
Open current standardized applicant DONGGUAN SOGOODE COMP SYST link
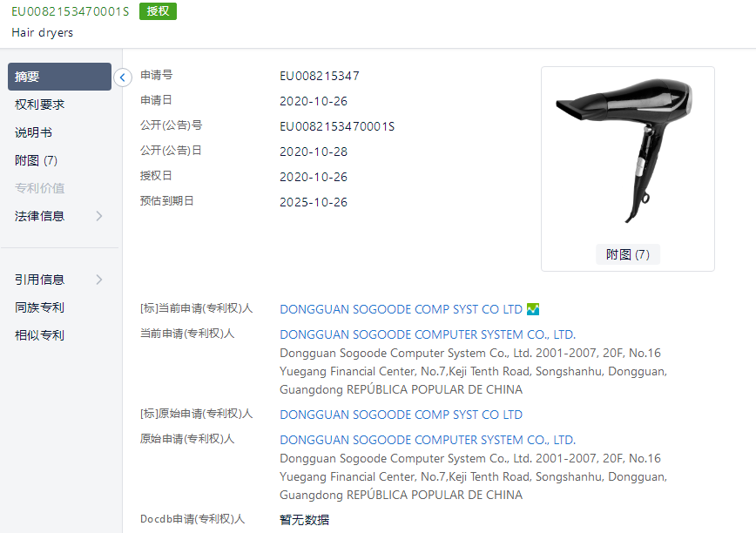pos(402,309)
